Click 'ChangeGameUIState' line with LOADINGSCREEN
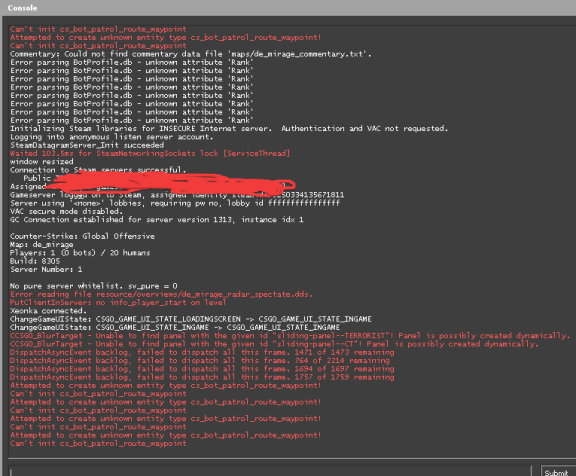576x476 pixels. pos(191,319)
